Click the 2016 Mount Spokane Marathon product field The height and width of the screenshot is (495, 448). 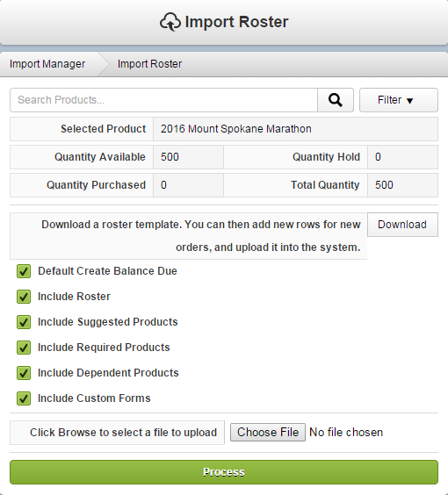295,129
